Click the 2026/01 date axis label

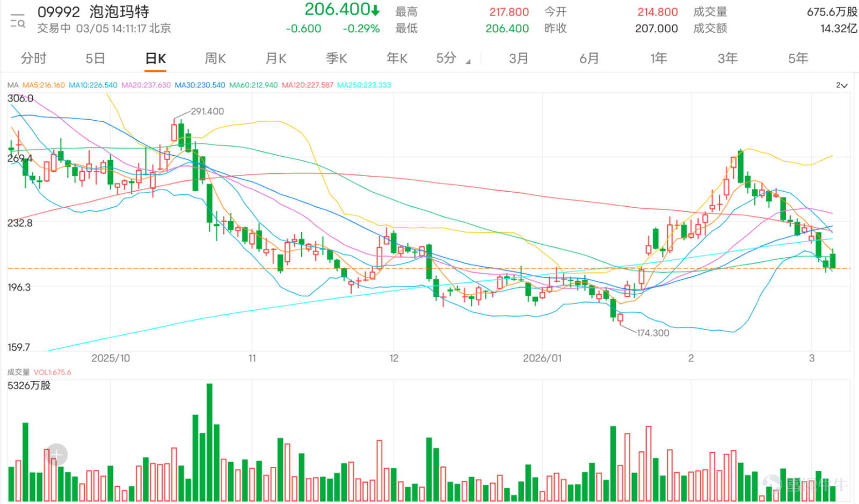(542, 358)
